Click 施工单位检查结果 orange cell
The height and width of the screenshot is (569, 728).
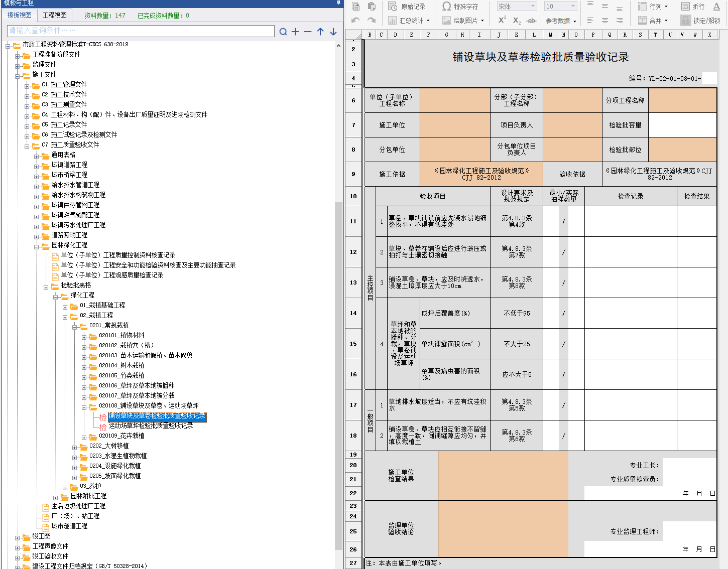(503, 476)
